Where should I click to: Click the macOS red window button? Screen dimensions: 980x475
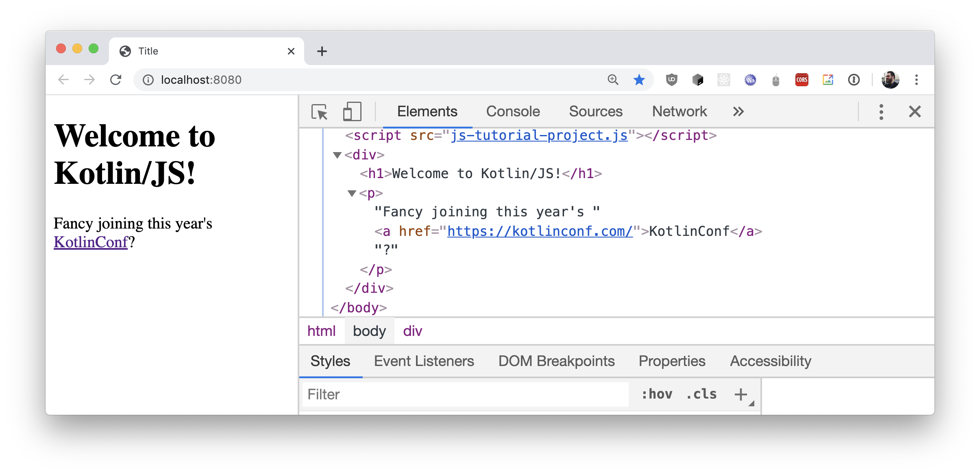pos(61,49)
